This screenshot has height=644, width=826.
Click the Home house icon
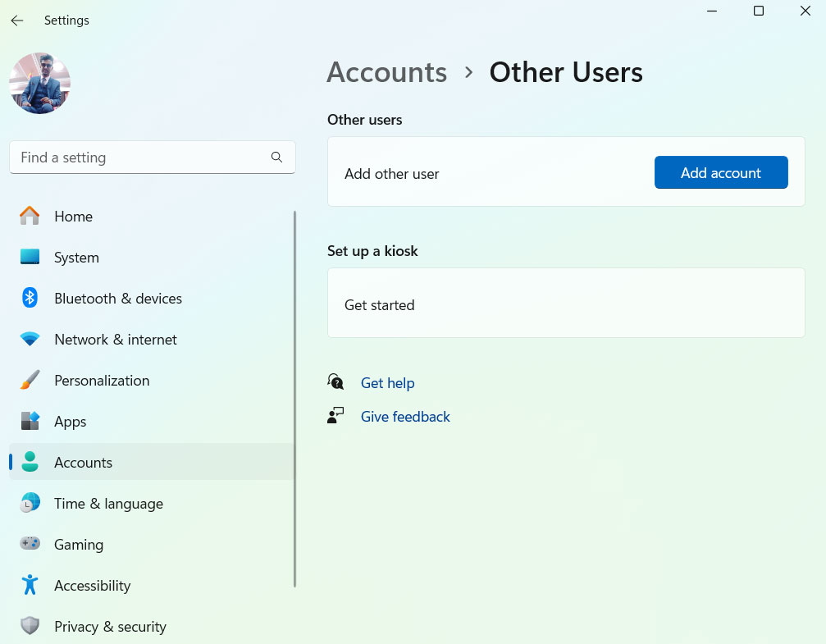[30, 216]
